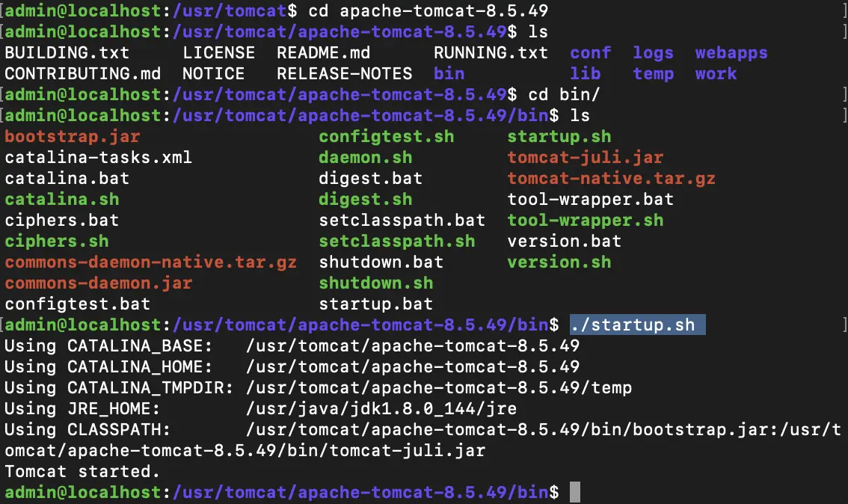The width and height of the screenshot is (848, 504).
Task: Click the 'Tomcat started.' message
Action: 82,472
